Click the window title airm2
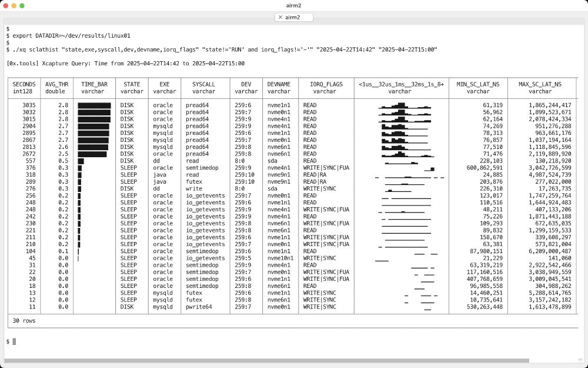588x368 pixels. [x=293, y=6]
